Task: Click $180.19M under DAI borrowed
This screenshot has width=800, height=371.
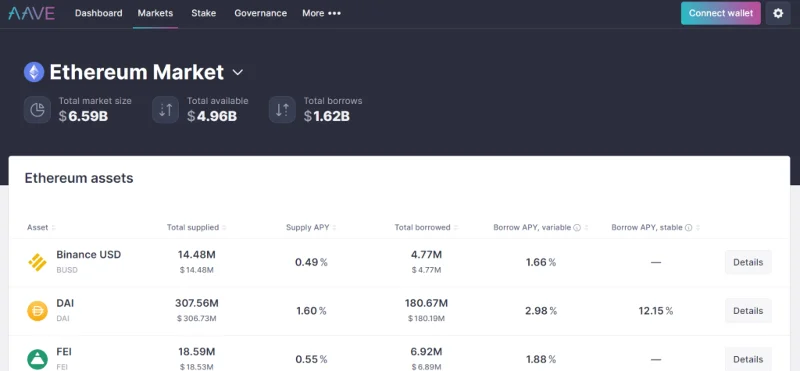Action: [426, 318]
